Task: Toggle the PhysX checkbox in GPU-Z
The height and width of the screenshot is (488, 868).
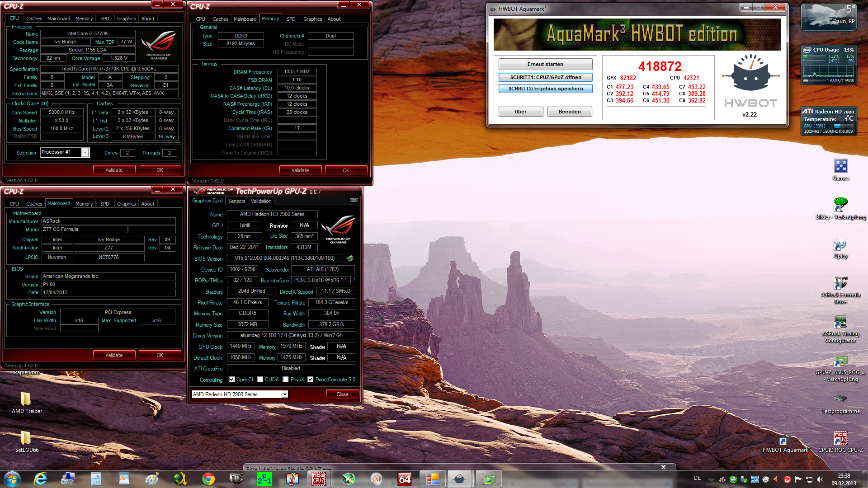Action: tap(286, 380)
